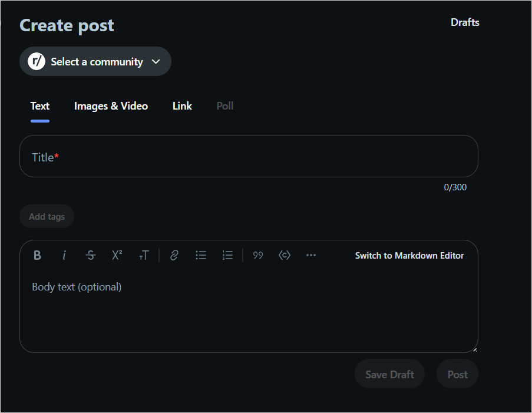Insert inline code formatting
532x413 pixels.
pyautogui.click(x=285, y=255)
